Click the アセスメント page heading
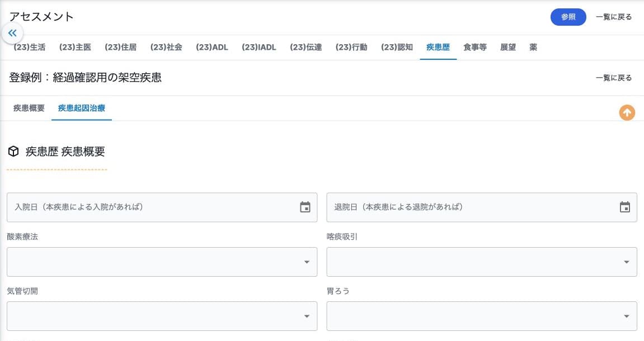 coord(41,16)
